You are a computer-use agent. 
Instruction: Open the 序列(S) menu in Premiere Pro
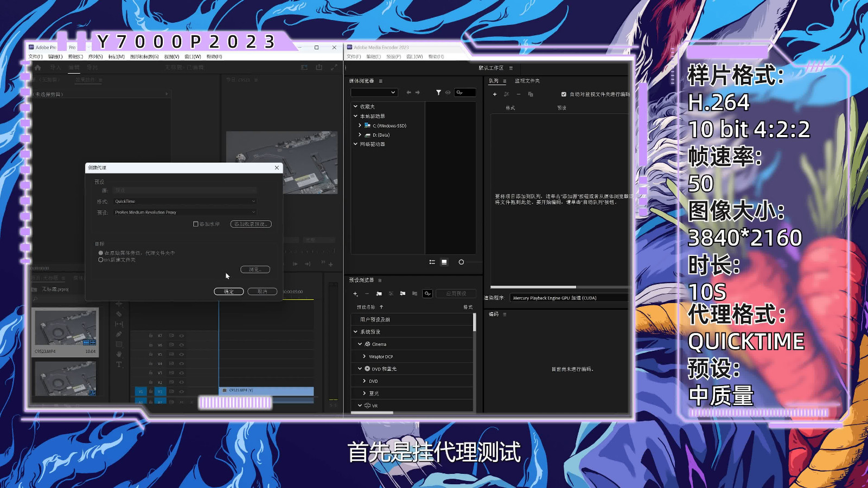[95, 56]
